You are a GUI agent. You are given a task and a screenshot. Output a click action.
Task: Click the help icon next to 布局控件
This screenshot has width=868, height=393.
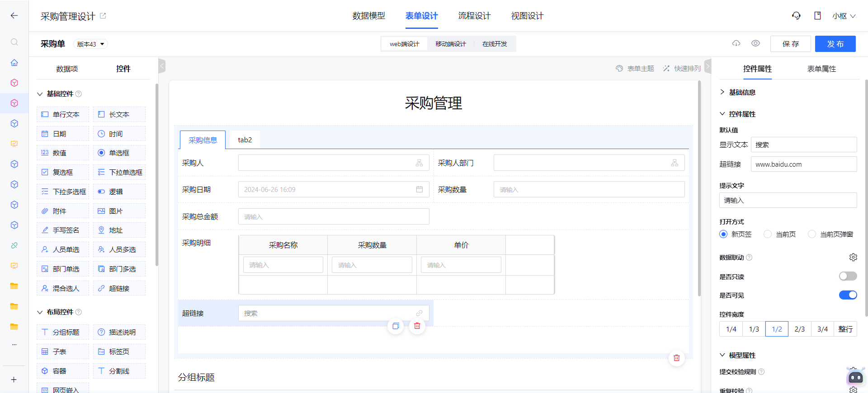pos(78,312)
